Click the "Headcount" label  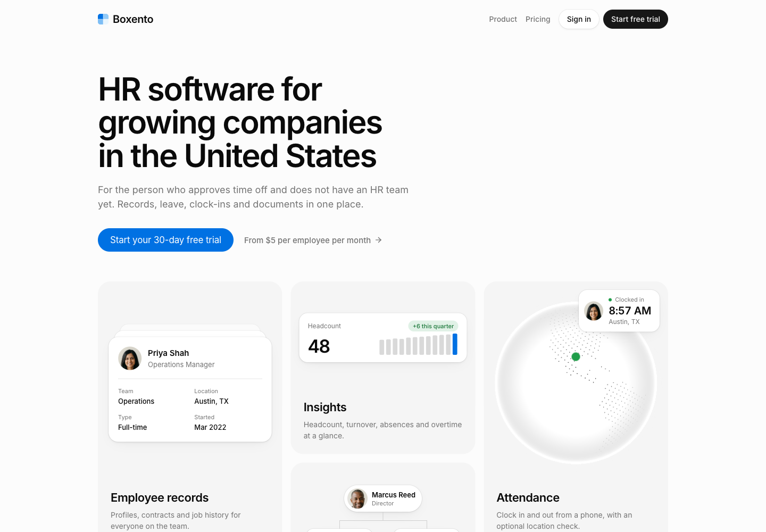click(324, 326)
